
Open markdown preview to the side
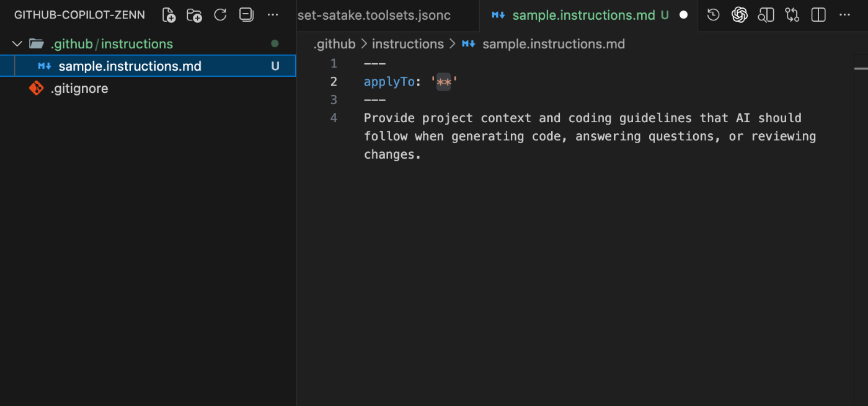[x=766, y=15]
